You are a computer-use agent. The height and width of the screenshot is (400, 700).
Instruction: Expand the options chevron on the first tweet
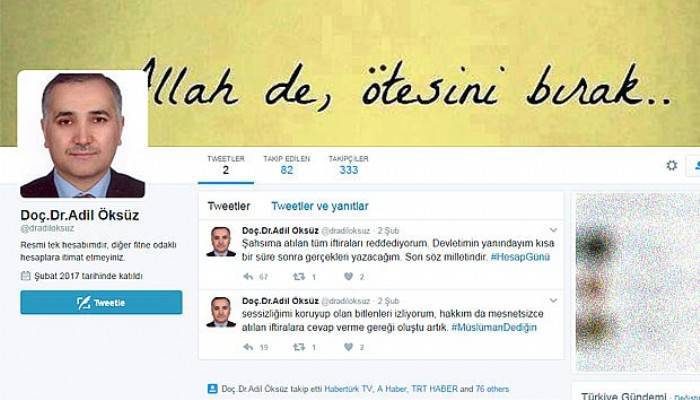[554, 230]
